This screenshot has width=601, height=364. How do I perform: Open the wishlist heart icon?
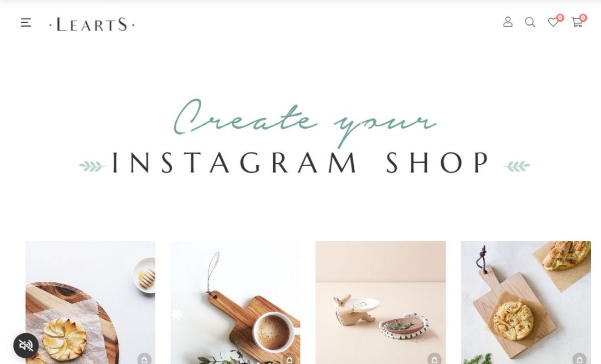tap(553, 22)
